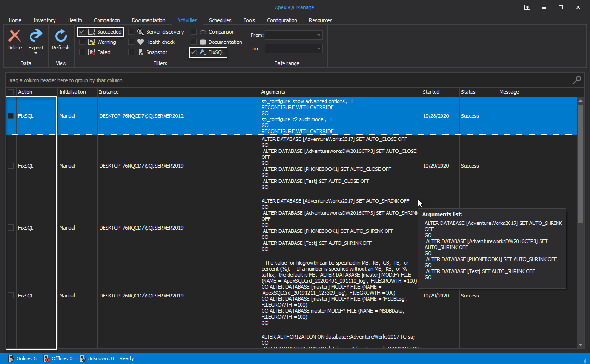The height and width of the screenshot is (364, 590).
Task: Check the Server discovery filter checkbox
Action: click(x=131, y=32)
